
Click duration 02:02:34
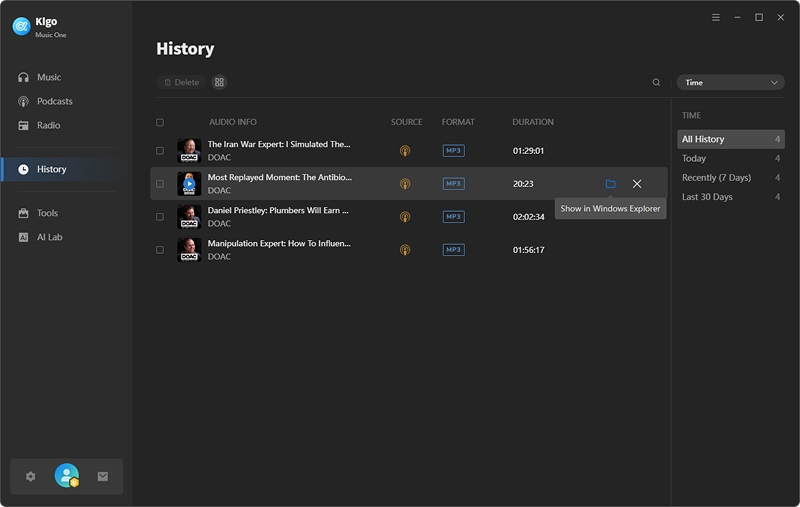coord(529,217)
